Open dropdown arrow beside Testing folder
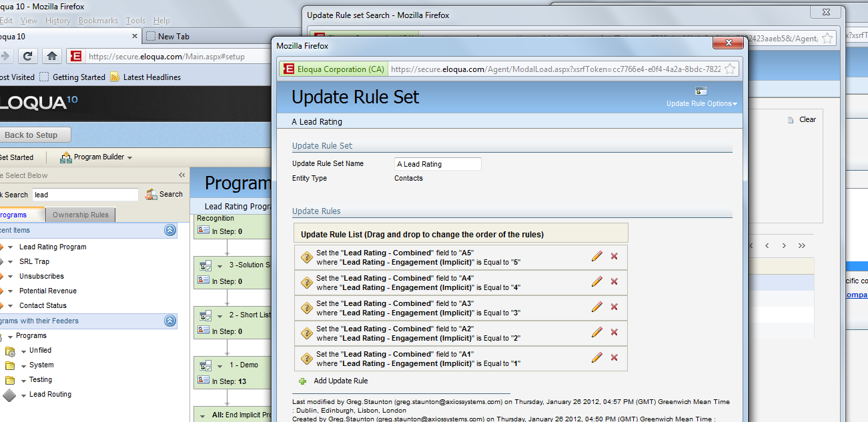This screenshot has width=868, height=422. (x=23, y=380)
